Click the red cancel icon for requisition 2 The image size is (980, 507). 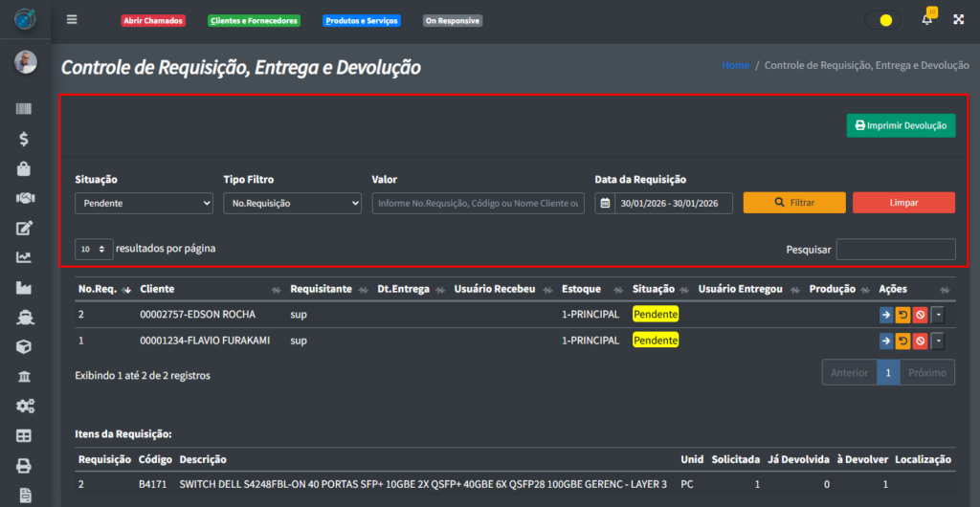click(x=920, y=315)
